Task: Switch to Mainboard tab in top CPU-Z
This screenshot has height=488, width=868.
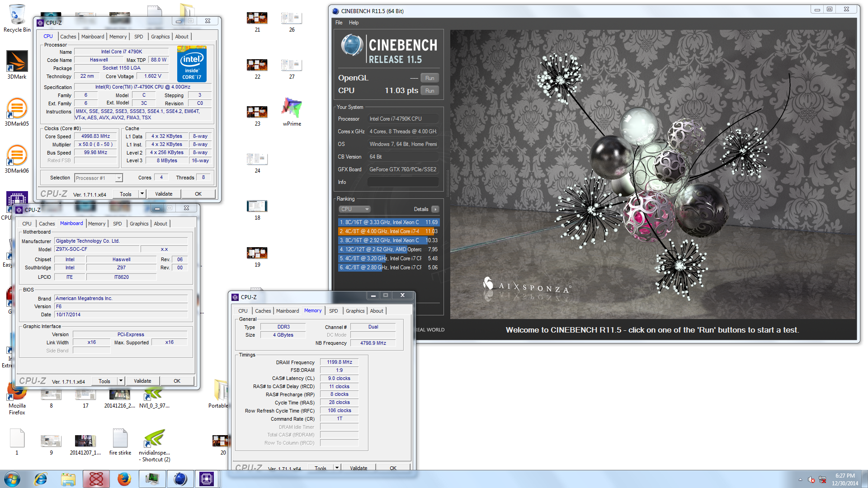Action: click(93, 37)
